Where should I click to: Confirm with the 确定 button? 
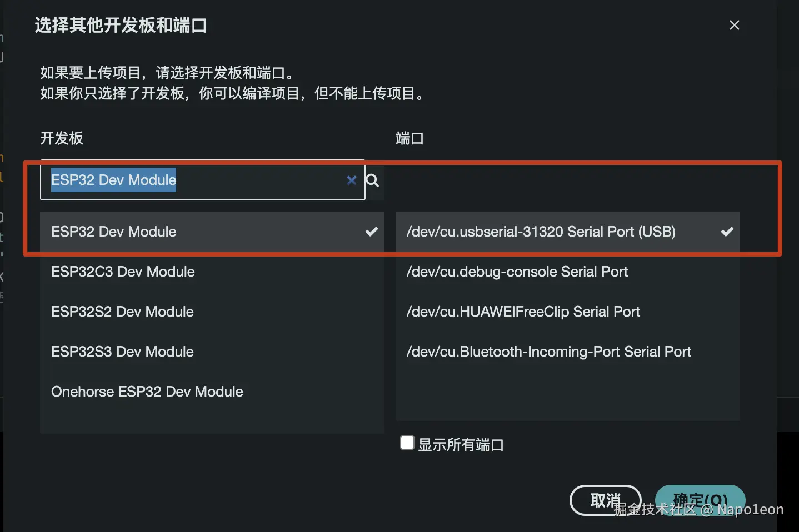[x=700, y=500]
